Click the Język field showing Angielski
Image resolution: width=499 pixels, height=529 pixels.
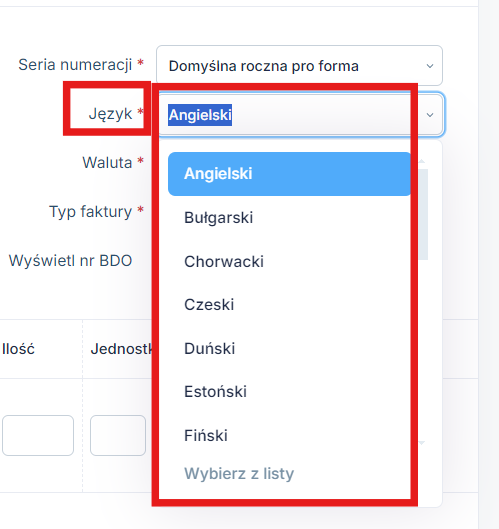point(301,115)
